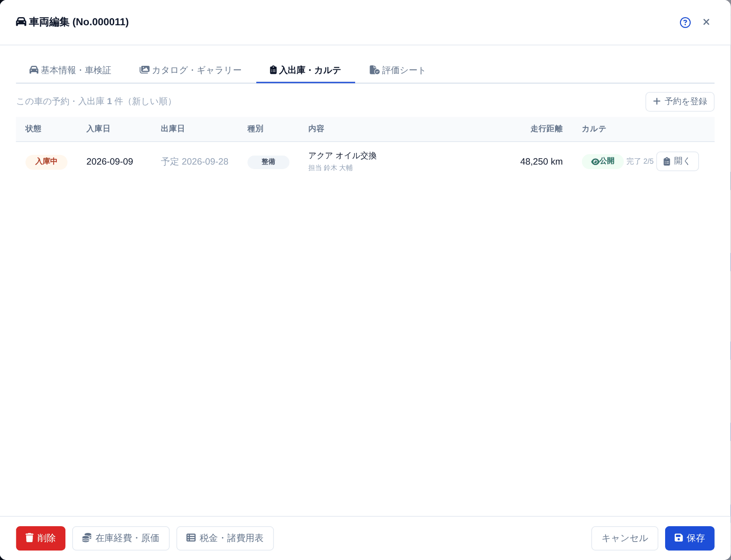Click the 状態 column header
Screen dimensions: 731x560
33,129
